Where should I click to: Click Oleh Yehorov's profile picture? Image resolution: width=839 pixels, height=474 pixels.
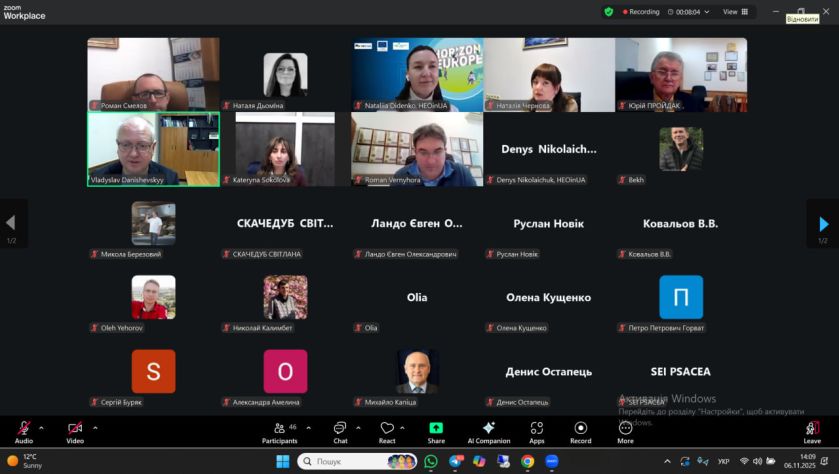coord(154,297)
